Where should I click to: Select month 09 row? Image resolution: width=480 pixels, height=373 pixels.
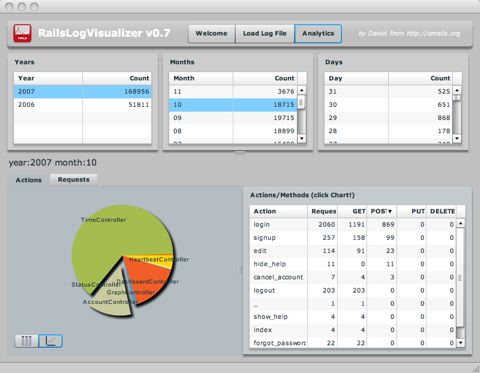point(233,118)
